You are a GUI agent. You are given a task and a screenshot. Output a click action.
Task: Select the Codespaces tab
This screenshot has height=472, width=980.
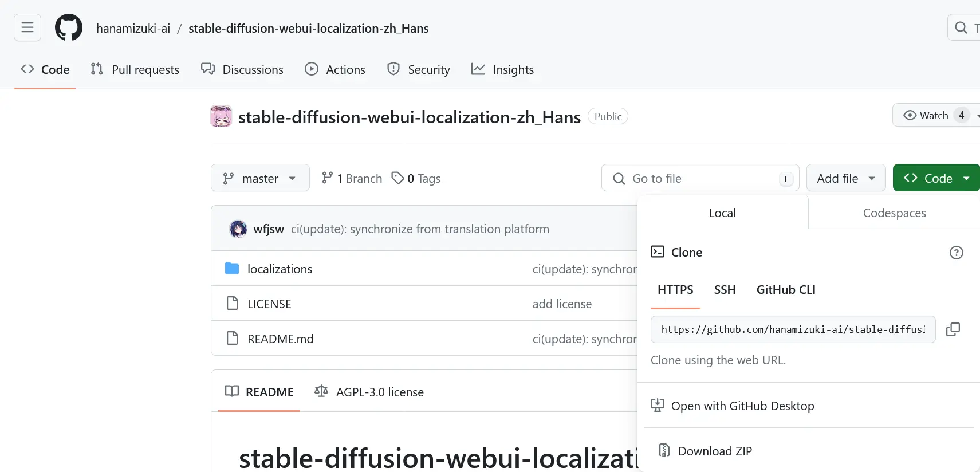(x=894, y=213)
